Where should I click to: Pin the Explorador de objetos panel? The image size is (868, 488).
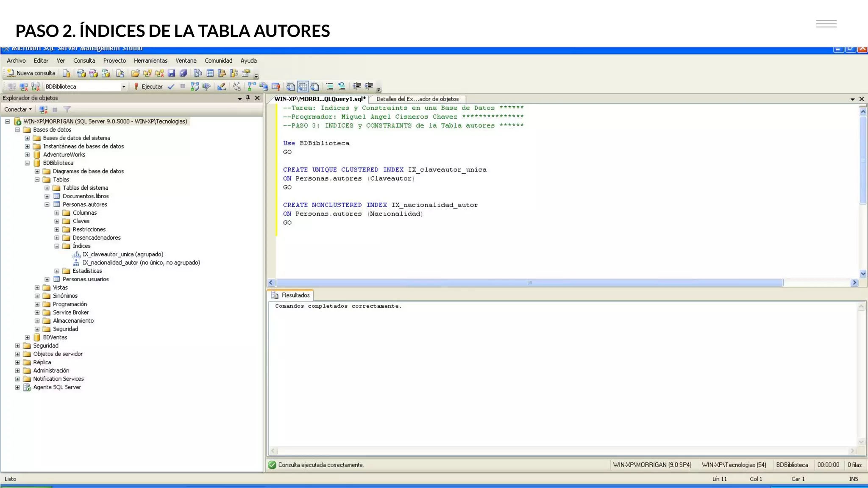[248, 98]
